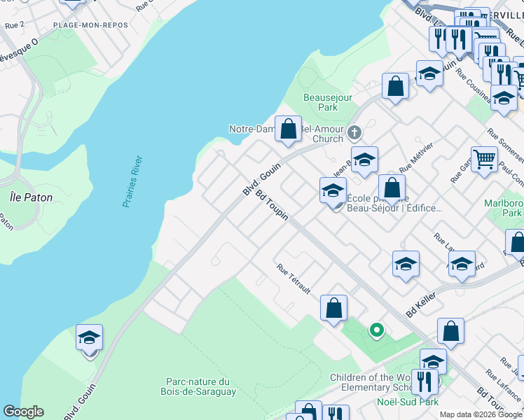
Task: Open school marker at Children of the World
Action: 433,362
